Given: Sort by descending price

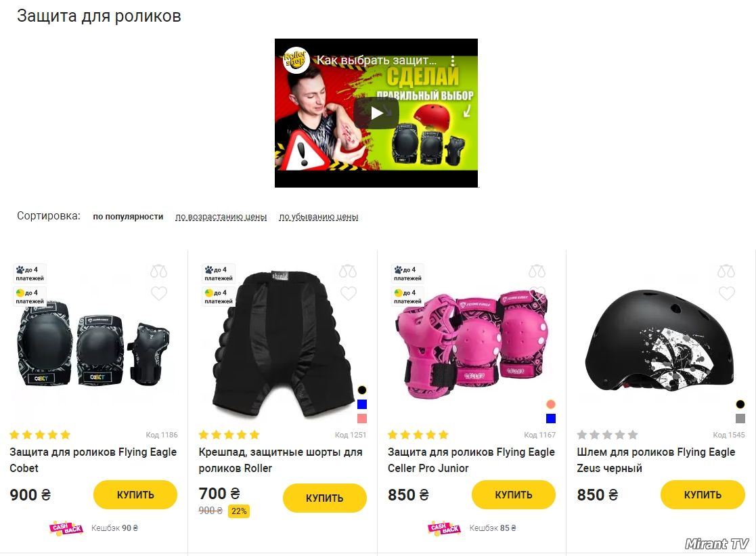Looking at the screenshot, I should point(318,217).
